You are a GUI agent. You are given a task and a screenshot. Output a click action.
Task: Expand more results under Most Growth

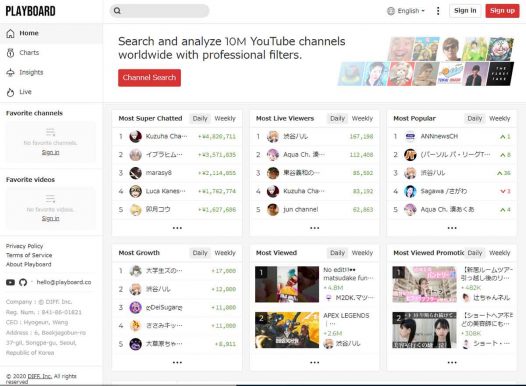[177, 363]
